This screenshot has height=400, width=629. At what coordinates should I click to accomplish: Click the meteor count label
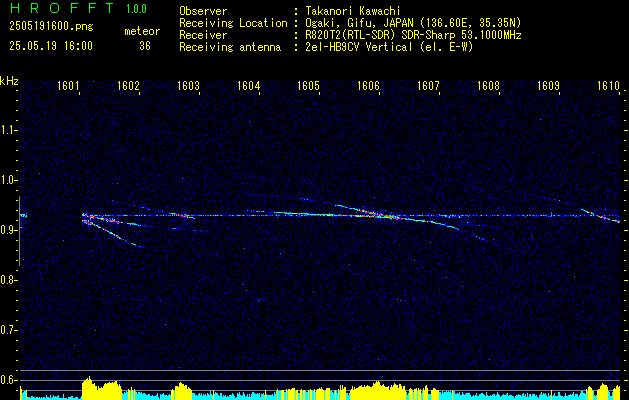(x=142, y=31)
